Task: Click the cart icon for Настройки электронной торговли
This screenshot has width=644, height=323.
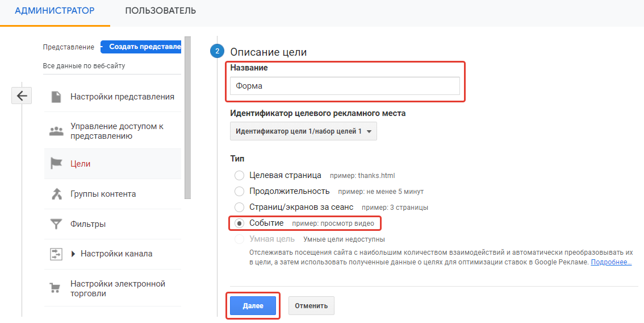Action: point(55,288)
